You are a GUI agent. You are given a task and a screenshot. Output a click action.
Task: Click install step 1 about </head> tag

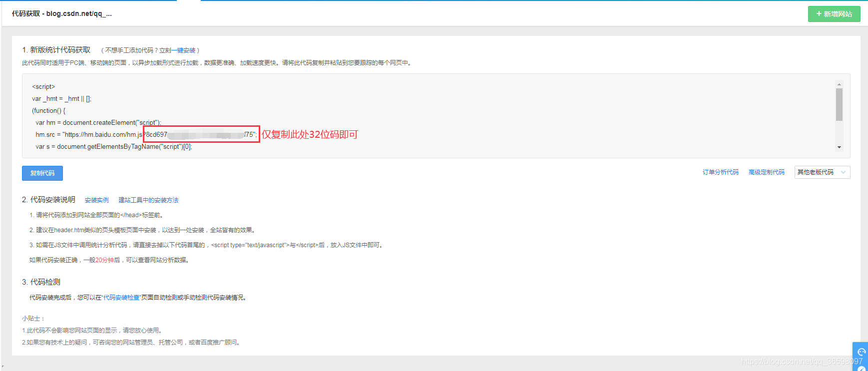(x=97, y=215)
